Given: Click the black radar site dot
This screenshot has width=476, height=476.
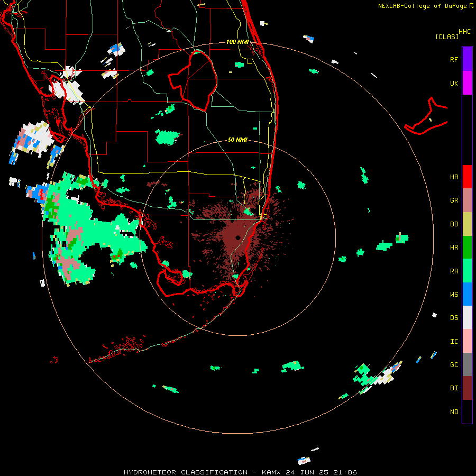Looking at the screenshot, I should pyautogui.click(x=237, y=237).
